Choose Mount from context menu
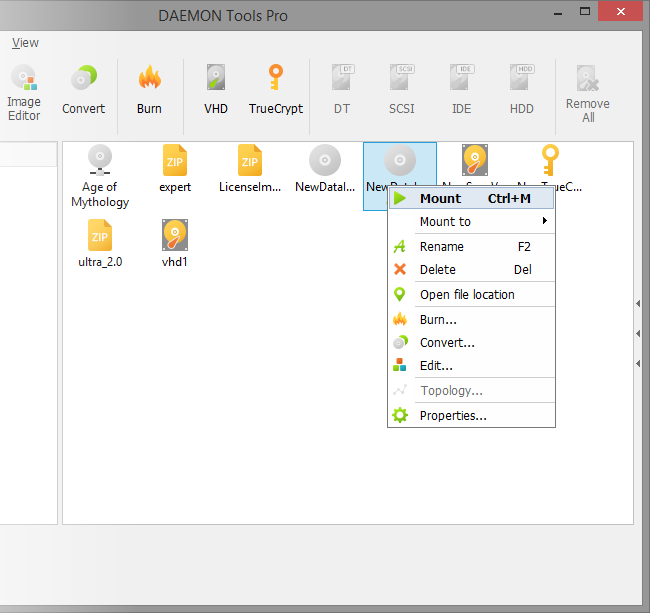This screenshot has width=650, height=613. coord(471,199)
